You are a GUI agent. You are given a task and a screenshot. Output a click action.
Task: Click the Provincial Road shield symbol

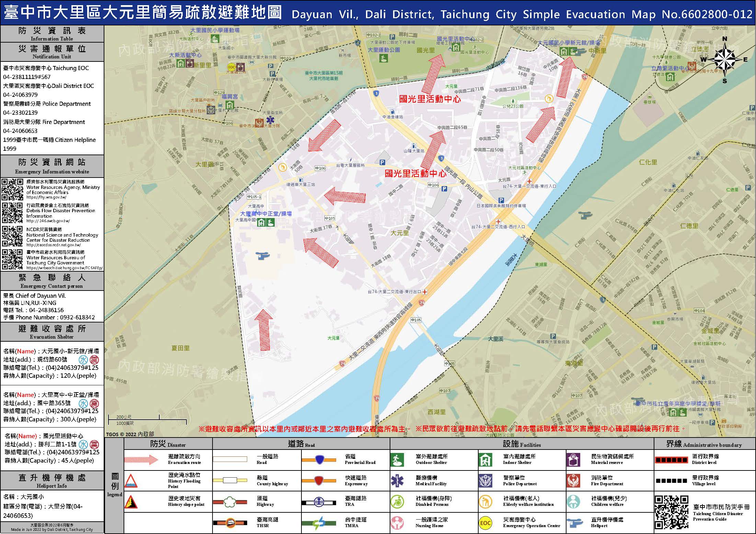[x=319, y=459]
